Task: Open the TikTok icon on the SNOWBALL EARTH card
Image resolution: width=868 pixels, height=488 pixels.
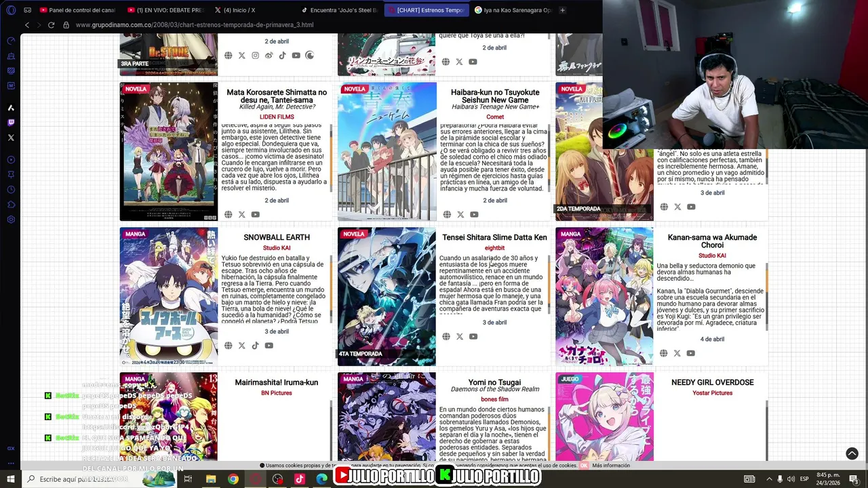Action: point(255,346)
